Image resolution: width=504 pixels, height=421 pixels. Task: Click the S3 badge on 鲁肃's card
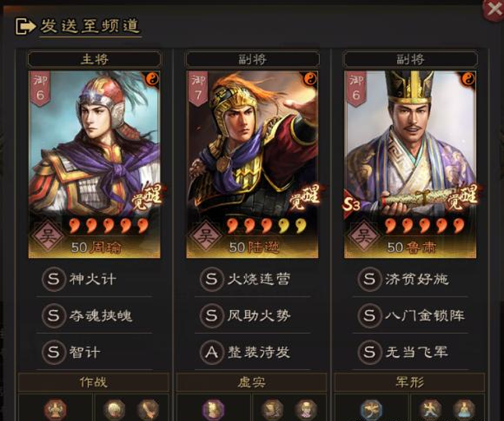(x=352, y=204)
